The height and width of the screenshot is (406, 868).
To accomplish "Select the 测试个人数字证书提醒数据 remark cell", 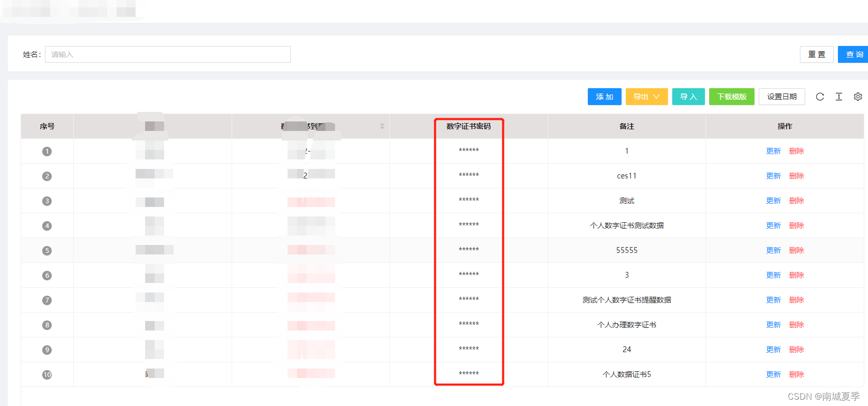I will tap(627, 300).
